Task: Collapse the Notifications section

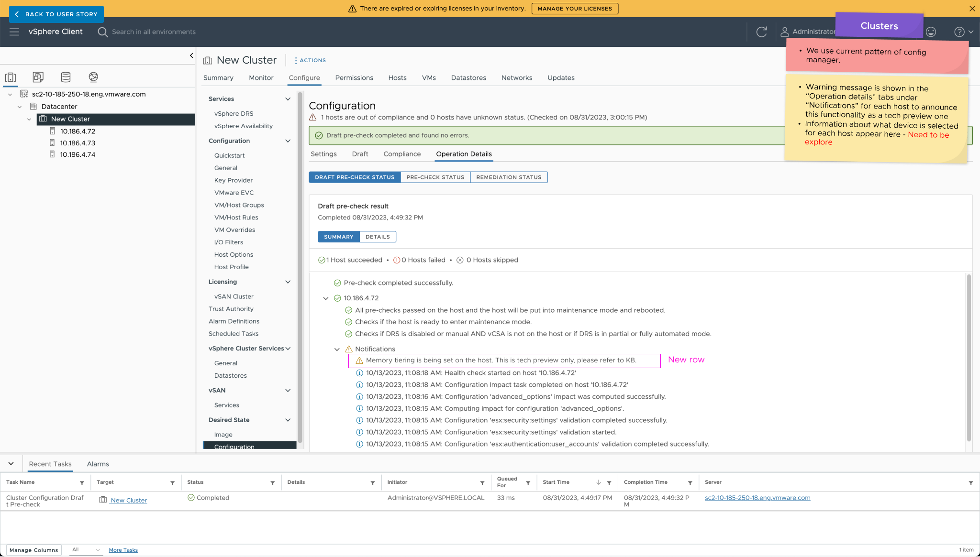Action: pos(337,349)
